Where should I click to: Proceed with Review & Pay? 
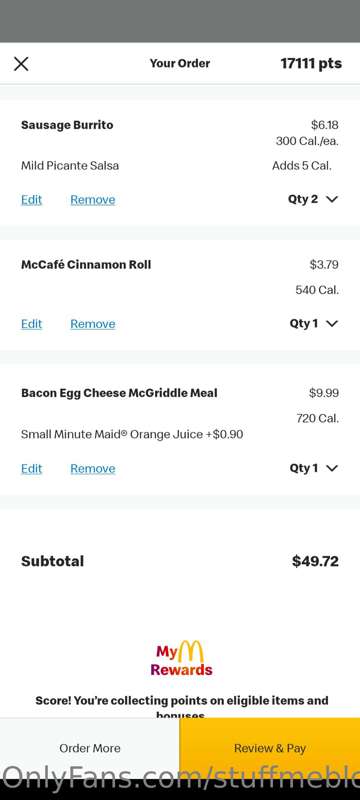[x=270, y=748]
